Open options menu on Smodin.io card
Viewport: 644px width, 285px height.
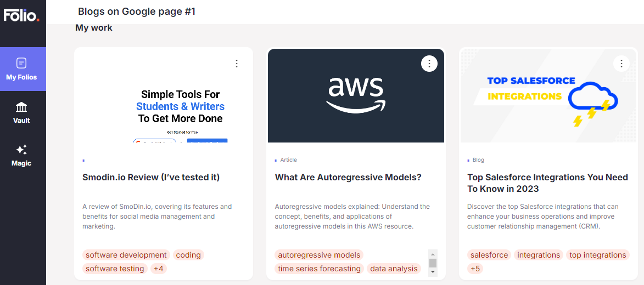tap(237, 64)
